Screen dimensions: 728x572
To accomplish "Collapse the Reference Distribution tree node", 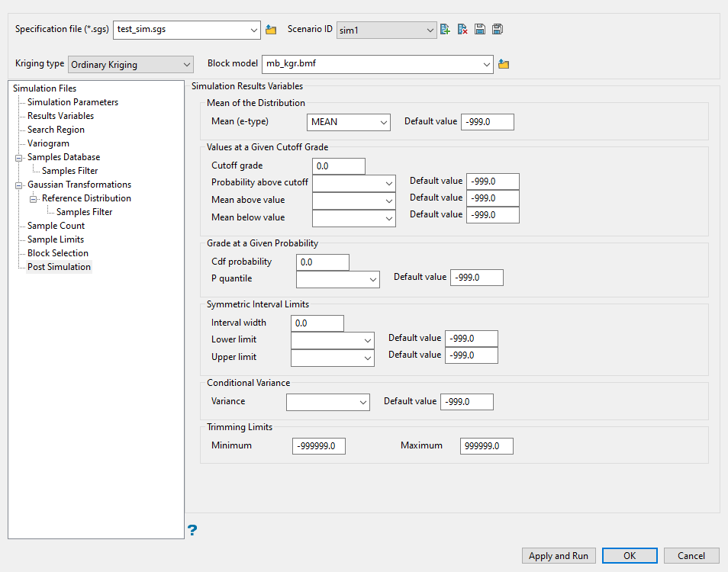I will (x=34, y=198).
